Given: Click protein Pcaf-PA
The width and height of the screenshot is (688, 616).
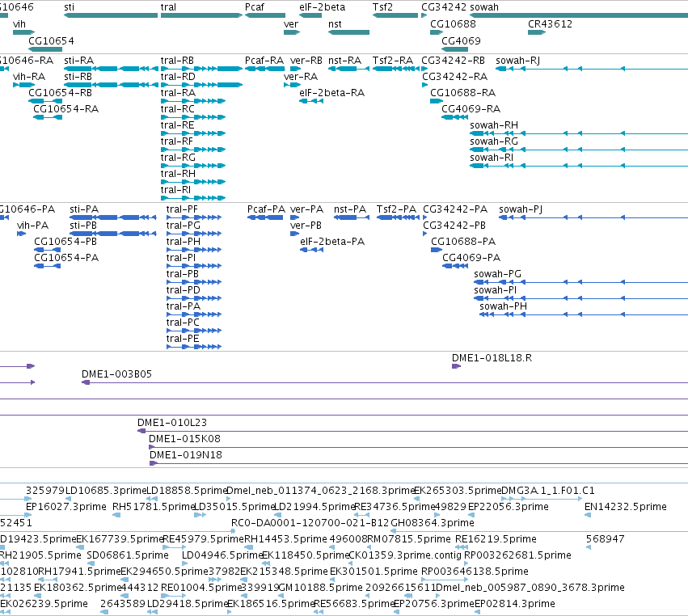Looking at the screenshot, I should pyautogui.click(x=265, y=217).
